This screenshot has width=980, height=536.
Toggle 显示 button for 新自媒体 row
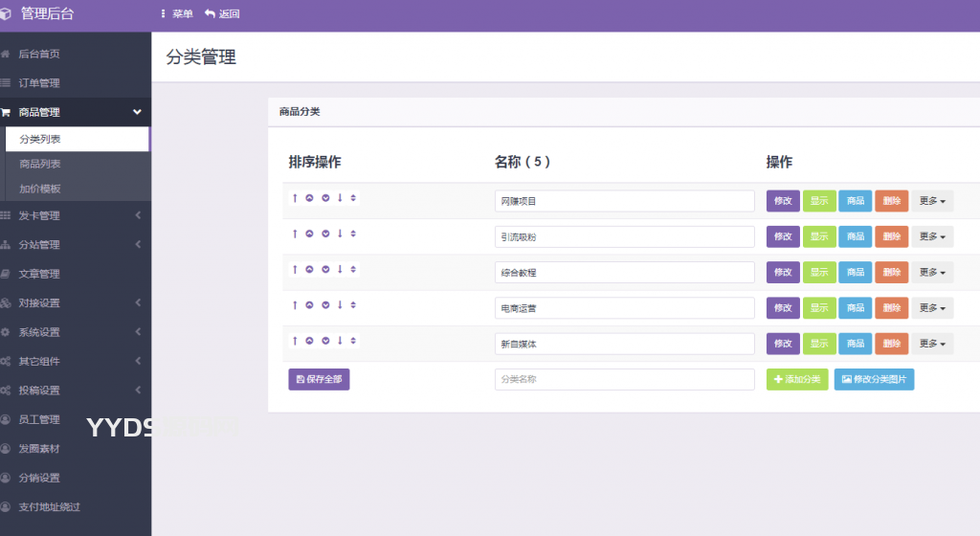coord(819,344)
